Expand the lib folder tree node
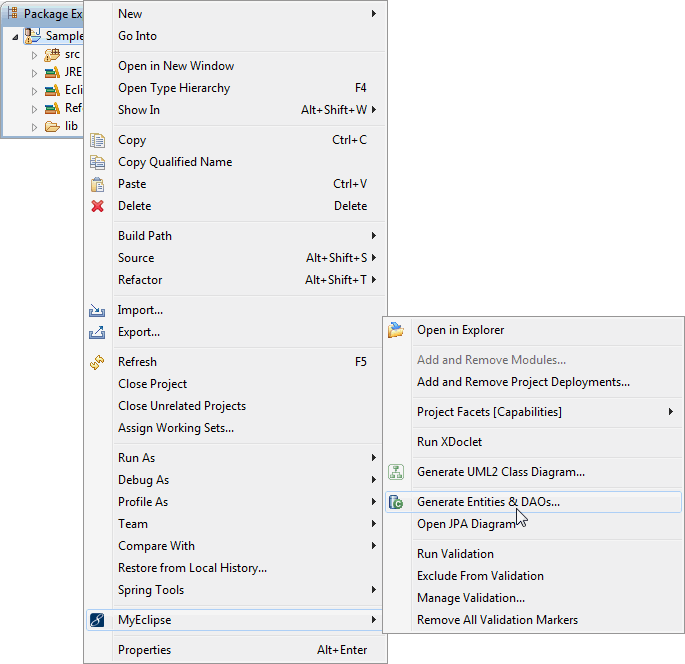Viewport: 685px width, 664px height. click(34, 127)
